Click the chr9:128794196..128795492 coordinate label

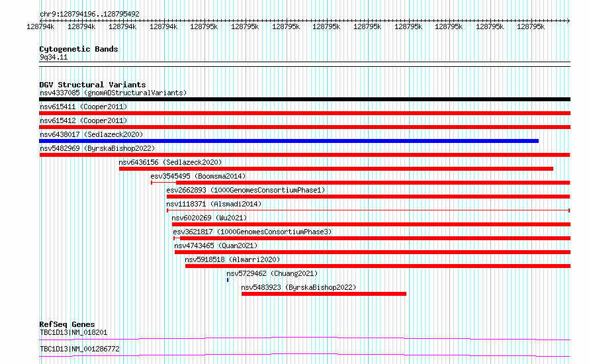click(x=89, y=14)
